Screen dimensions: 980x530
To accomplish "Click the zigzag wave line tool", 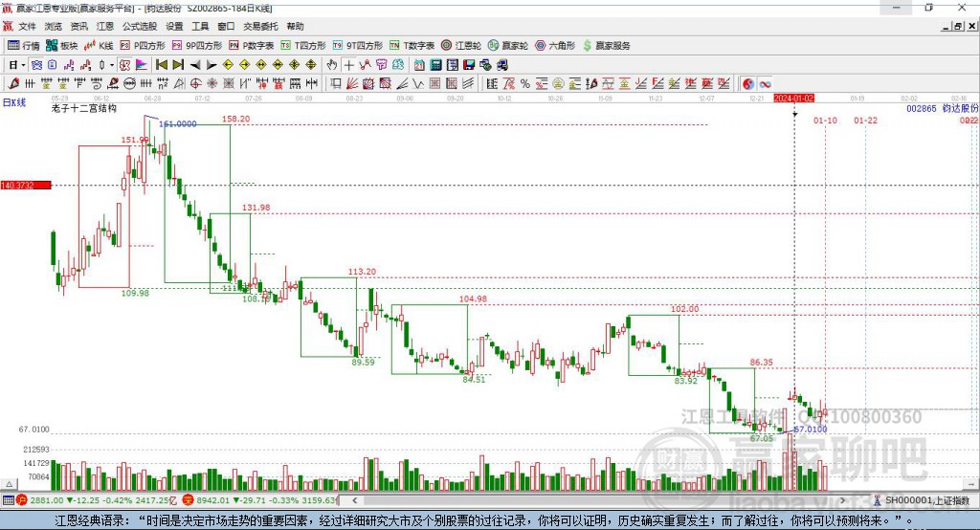I will point(417,84).
